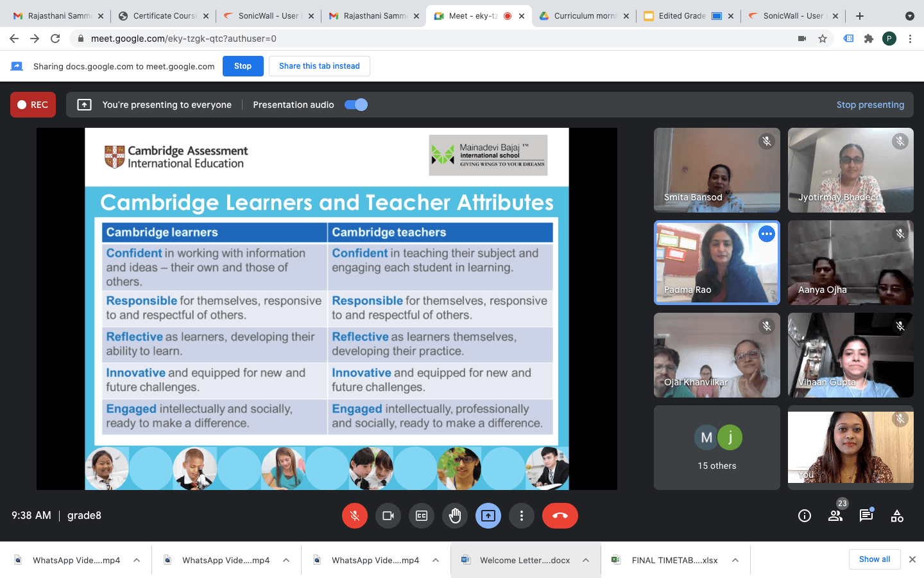Click Show all downloads button
This screenshot has height=578, width=924.
875,559
